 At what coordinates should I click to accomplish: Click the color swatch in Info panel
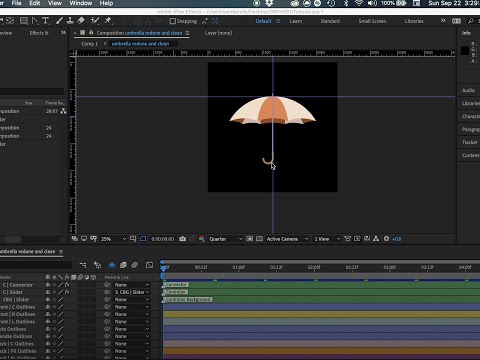(x=465, y=51)
